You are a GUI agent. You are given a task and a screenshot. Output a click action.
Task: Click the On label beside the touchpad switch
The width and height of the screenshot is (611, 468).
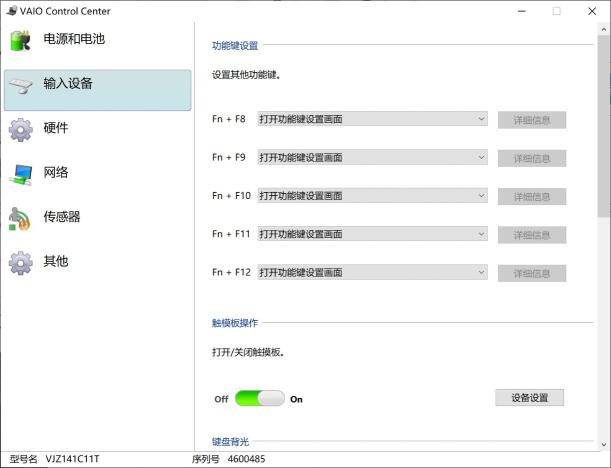(296, 399)
